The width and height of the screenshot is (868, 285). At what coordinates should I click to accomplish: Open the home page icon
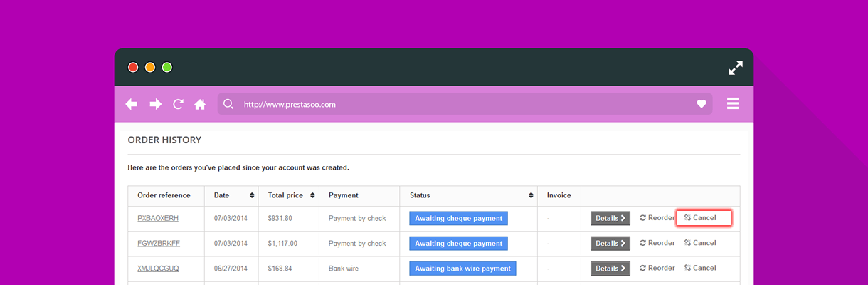click(x=200, y=104)
